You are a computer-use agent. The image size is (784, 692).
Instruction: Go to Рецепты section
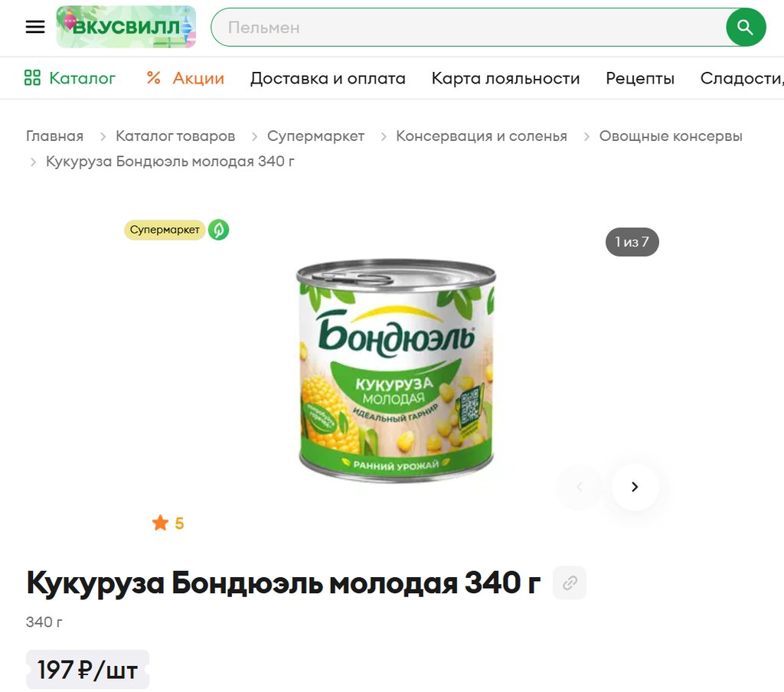pyautogui.click(x=640, y=78)
